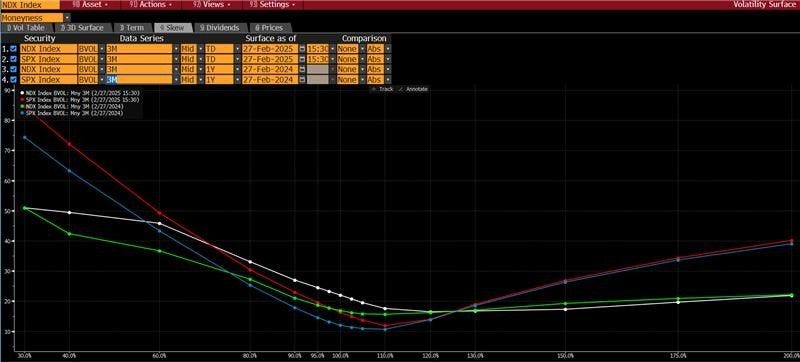Edit row 1 security field NDX Index
This screenshot has height=362, width=800.
point(48,49)
